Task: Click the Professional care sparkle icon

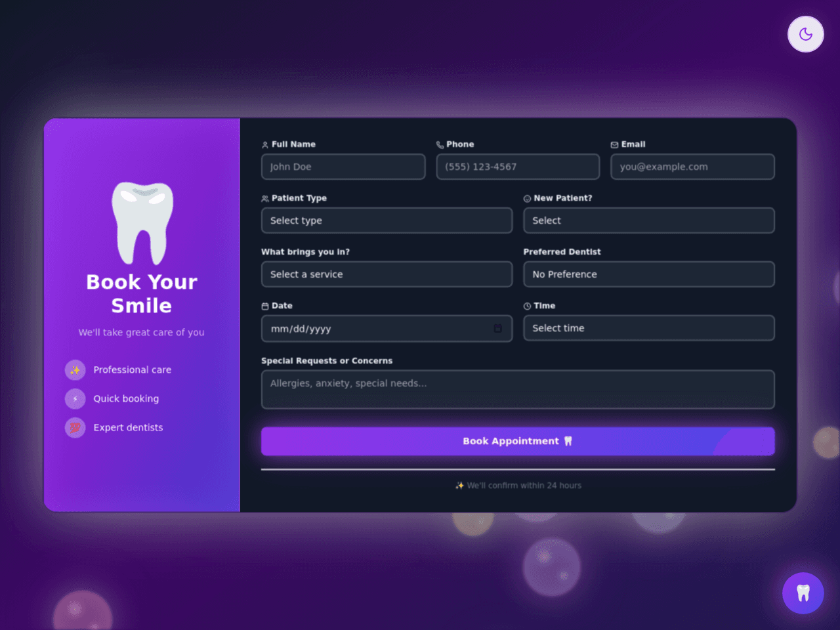Action: pyautogui.click(x=75, y=370)
